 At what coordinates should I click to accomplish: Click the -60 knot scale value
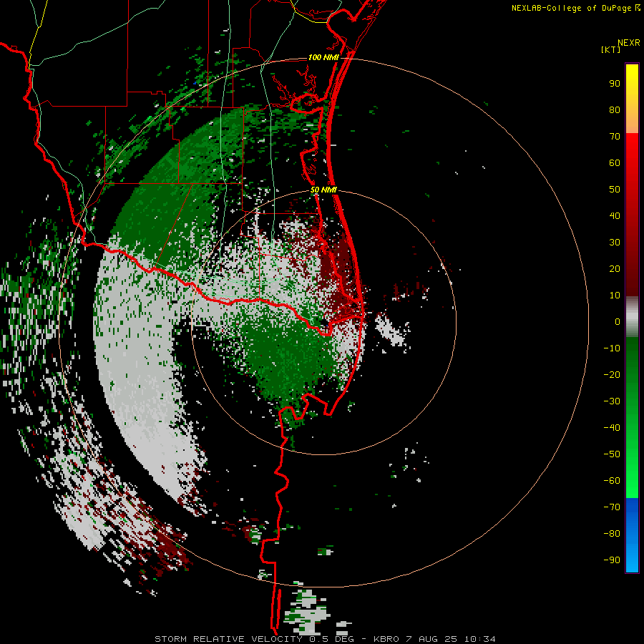coord(612,481)
